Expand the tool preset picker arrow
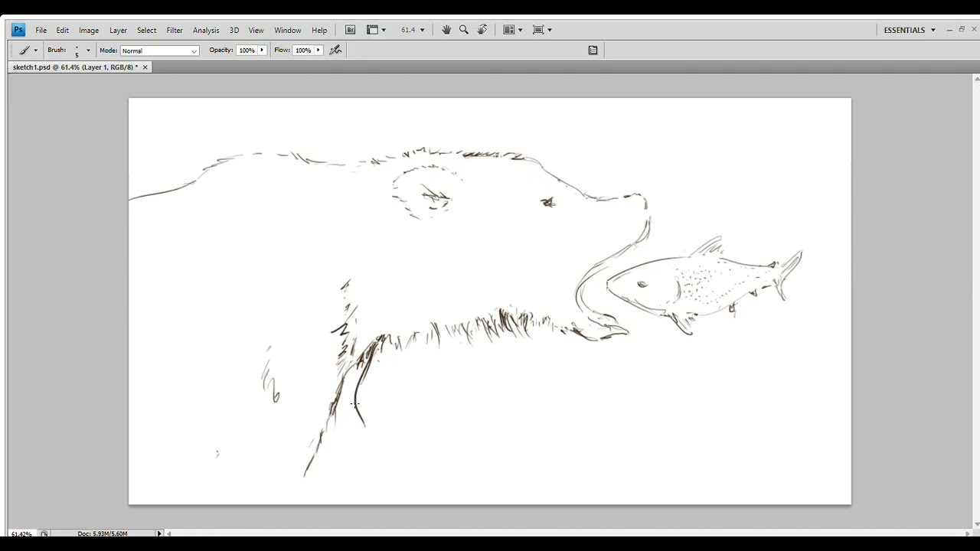Image resolution: width=980 pixels, height=551 pixels. tap(35, 51)
